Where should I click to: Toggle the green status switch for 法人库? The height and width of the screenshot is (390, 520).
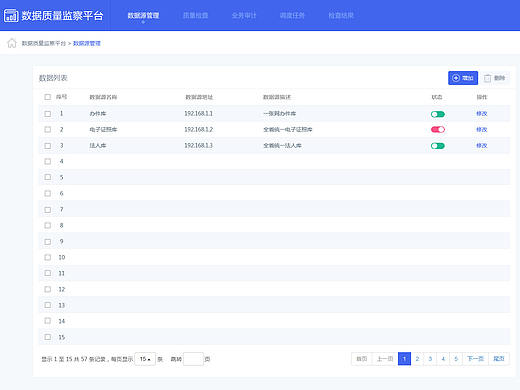438,146
